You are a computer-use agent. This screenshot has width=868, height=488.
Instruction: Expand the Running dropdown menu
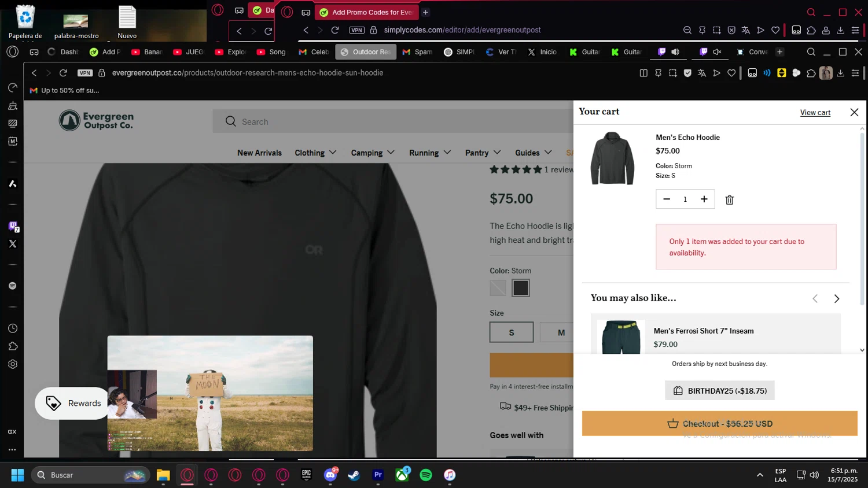pos(430,153)
